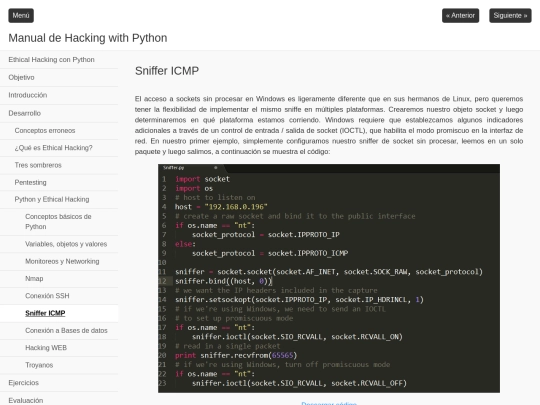Click the Sniffer.py code screenshot image
Image resolution: width=540 pixels, height=405 pixels.
pos(329,278)
